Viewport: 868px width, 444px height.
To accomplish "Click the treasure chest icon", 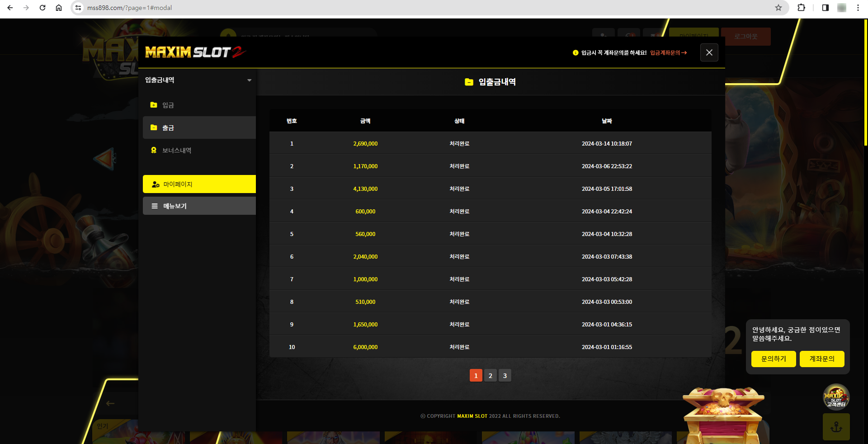I will point(723,416).
